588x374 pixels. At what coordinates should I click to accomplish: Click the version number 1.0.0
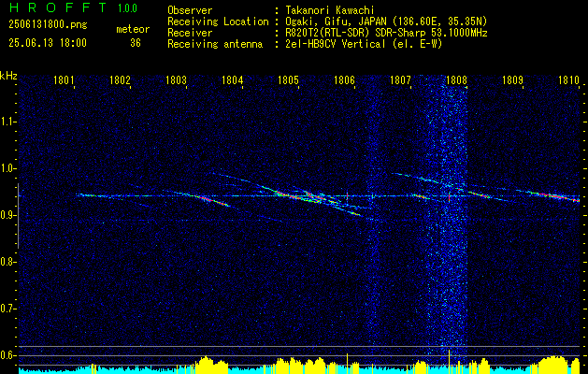[127, 7]
